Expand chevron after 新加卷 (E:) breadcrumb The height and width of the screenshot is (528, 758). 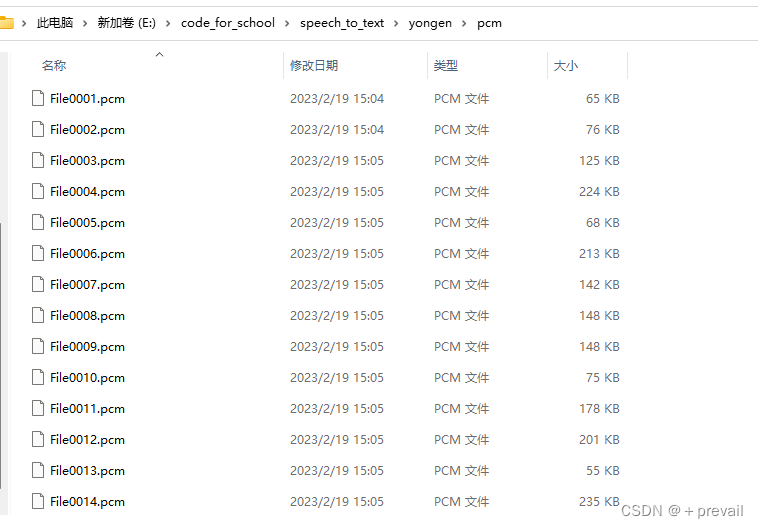(x=168, y=23)
